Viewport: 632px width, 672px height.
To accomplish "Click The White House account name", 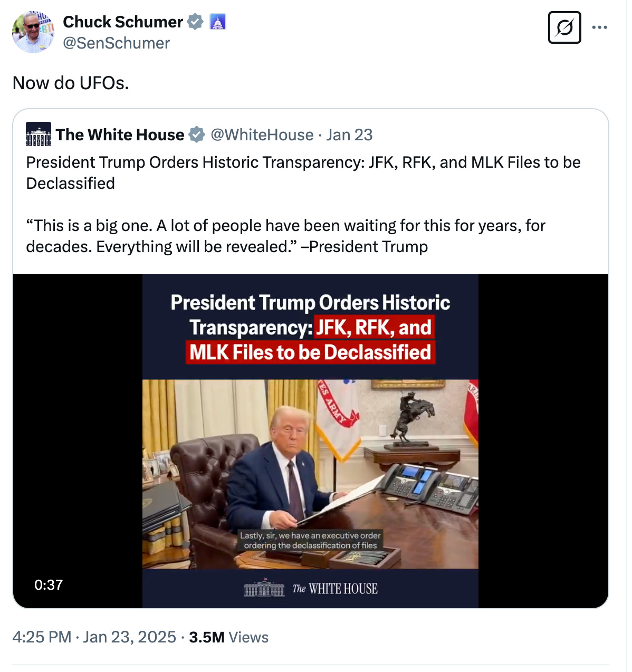I will pyautogui.click(x=120, y=135).
